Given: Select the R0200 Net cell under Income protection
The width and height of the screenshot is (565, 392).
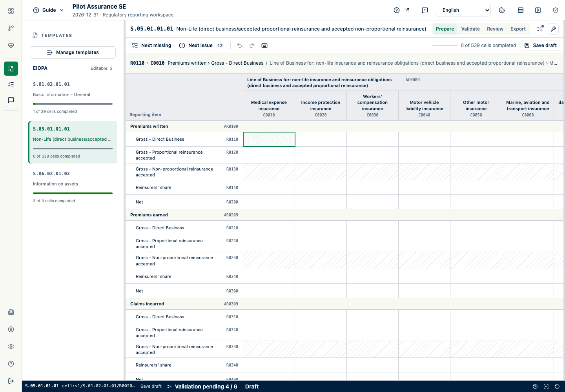Looking at the screenshot, I should point(321,202).
